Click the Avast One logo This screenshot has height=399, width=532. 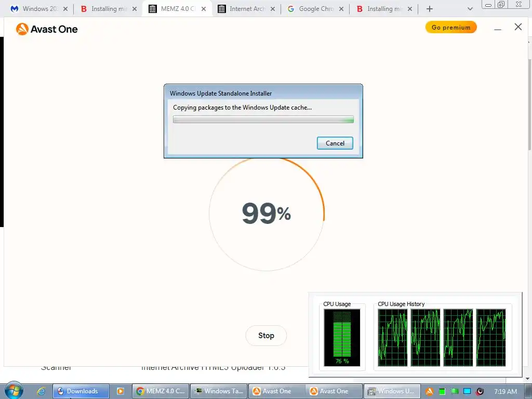tap(47, 29)
